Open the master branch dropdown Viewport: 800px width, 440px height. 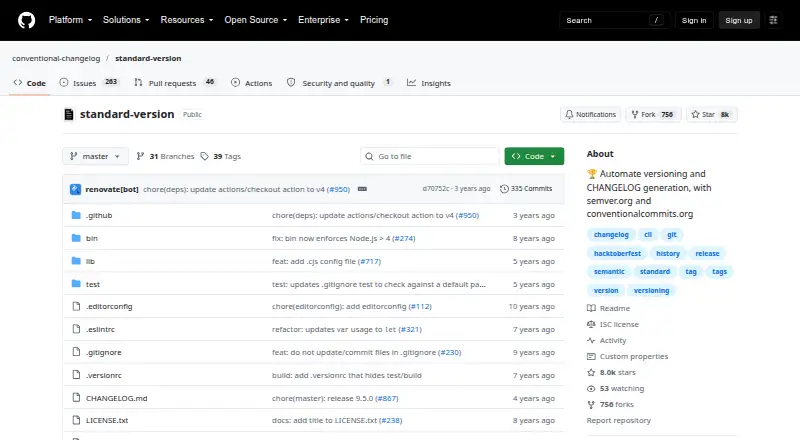[x=95, y=156]
